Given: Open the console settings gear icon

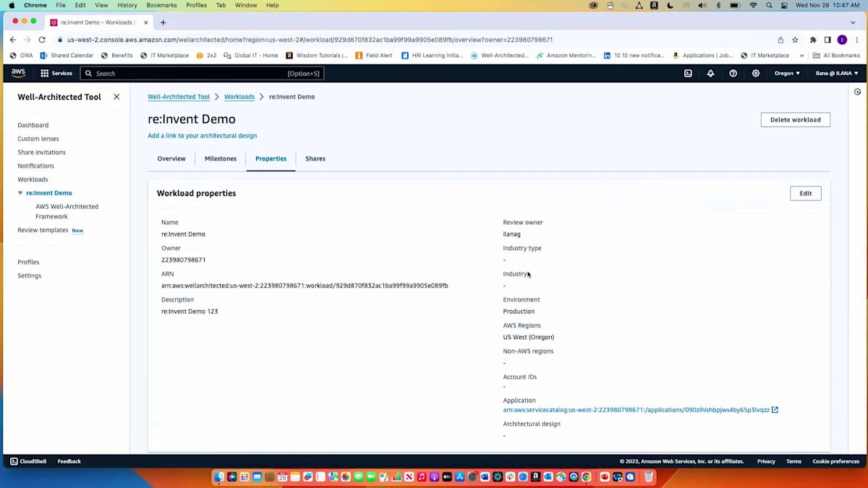Looking at the screenshot, I should pos(756,73).
